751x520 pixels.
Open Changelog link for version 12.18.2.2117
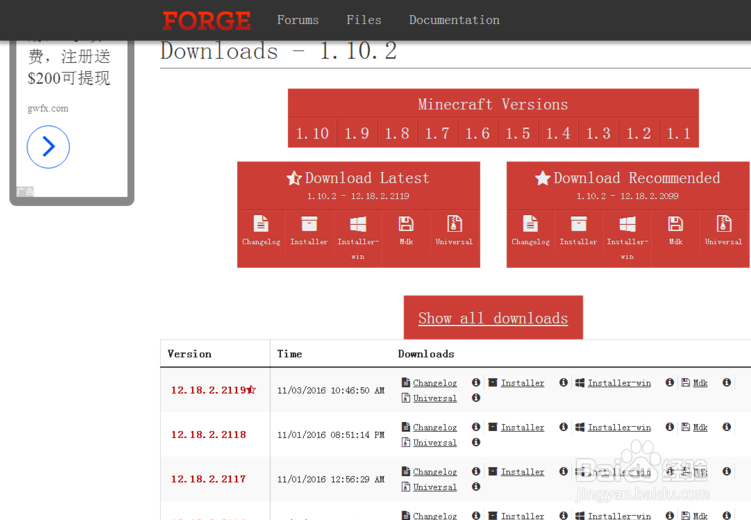coord(434,472)
